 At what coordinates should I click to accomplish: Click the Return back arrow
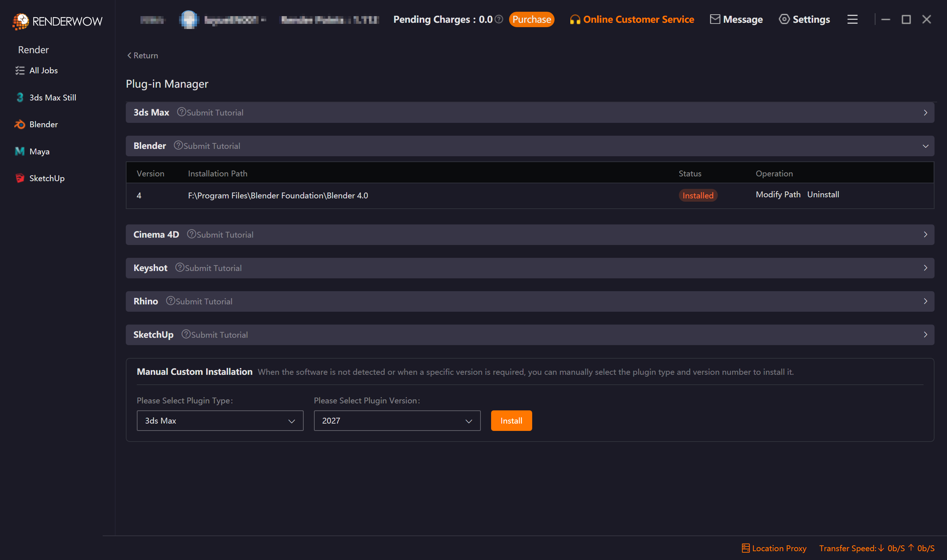coord(129,55)
